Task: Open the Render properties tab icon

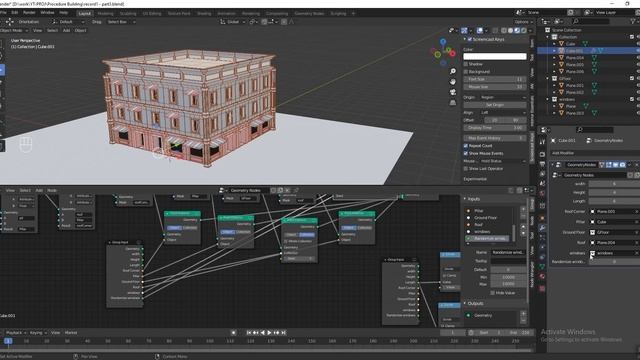Action: click(542, 155)
